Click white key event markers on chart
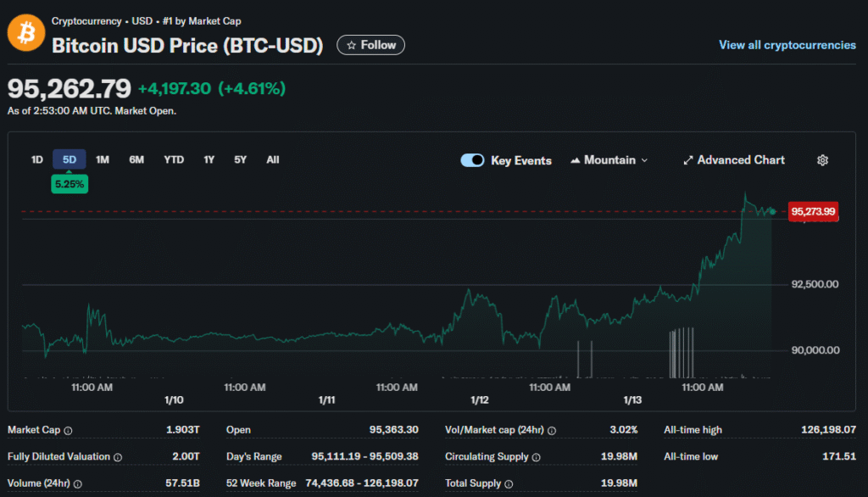Screen dimensions: 868x497 point(682,353)
